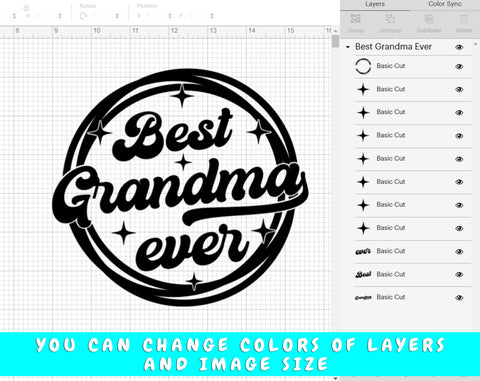Select the 'Best' text layer thumbnail
This screenshot has width=480, height=381.
363,274
